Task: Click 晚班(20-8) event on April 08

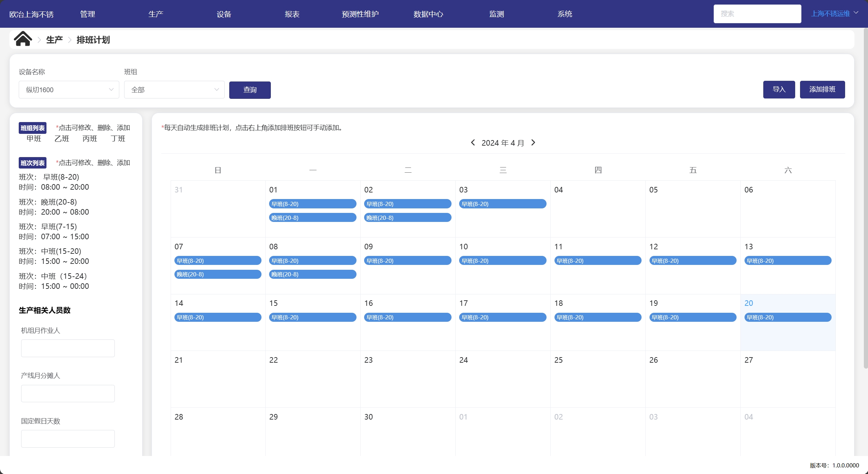Action: [313, 274]
